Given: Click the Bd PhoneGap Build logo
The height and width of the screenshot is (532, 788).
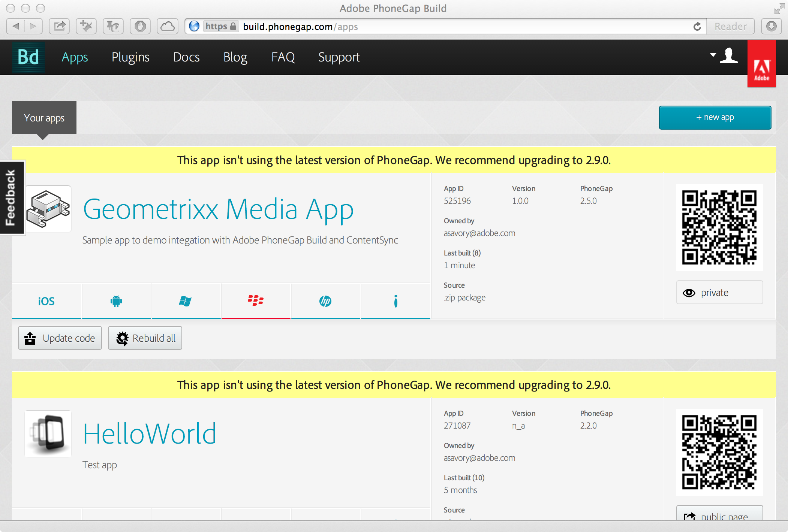Looking at the screenshot, I should pyautogui.click(x=28, y=57).
